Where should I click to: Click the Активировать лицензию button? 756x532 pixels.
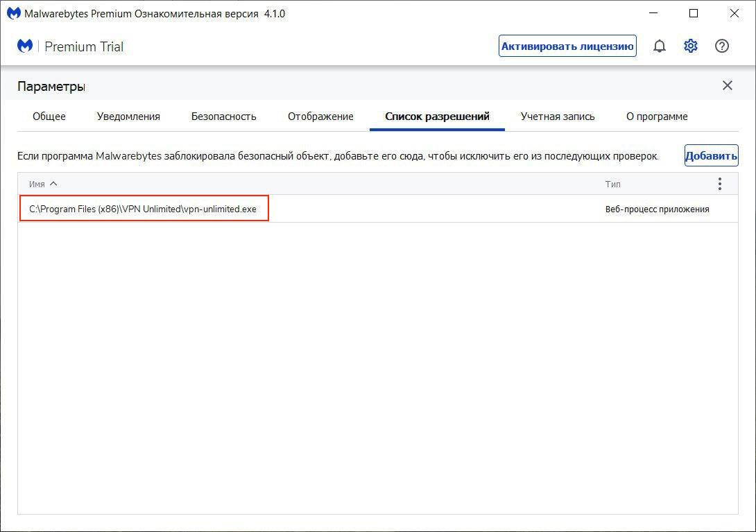[567, 46]
